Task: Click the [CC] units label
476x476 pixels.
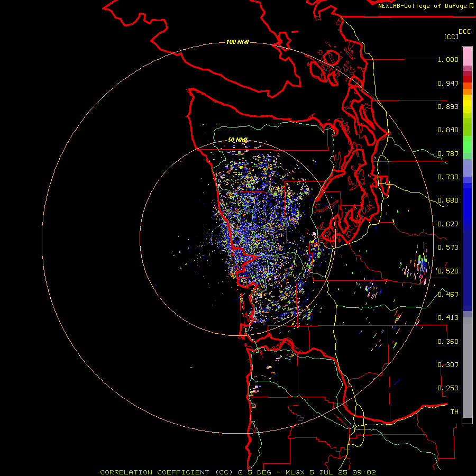Action: point(451,36)
